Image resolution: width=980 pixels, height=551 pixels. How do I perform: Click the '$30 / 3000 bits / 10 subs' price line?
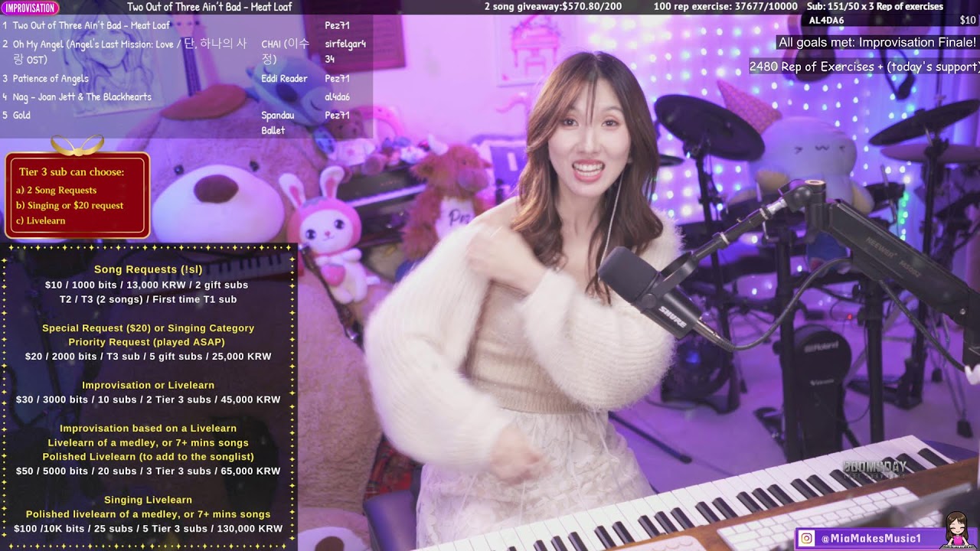(x=149, y=399)
